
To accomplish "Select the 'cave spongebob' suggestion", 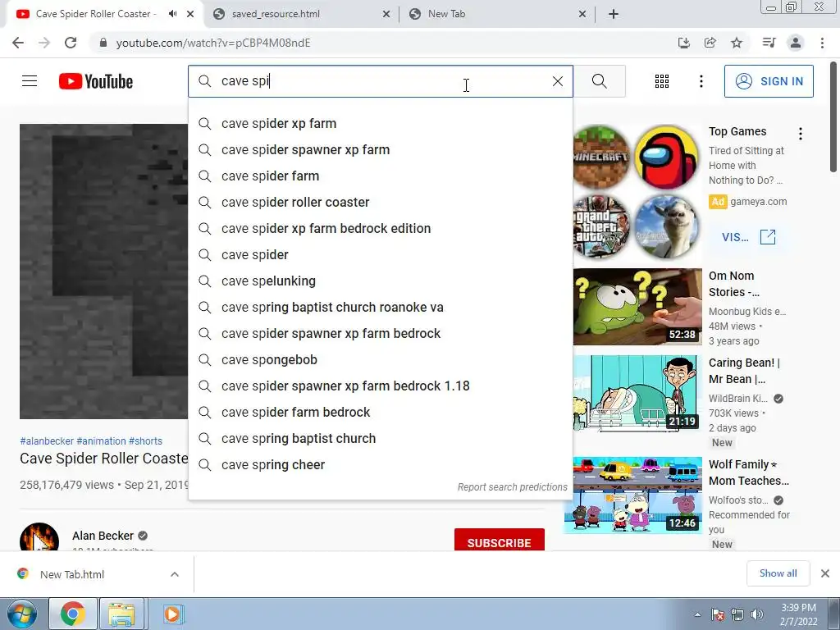I will (381, 360).
